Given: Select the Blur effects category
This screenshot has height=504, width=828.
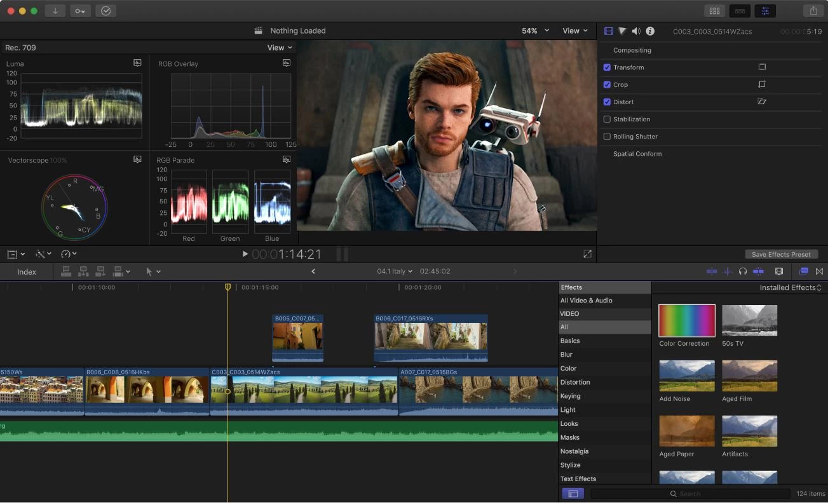Looking at the screenshot, I should point(604,355).
